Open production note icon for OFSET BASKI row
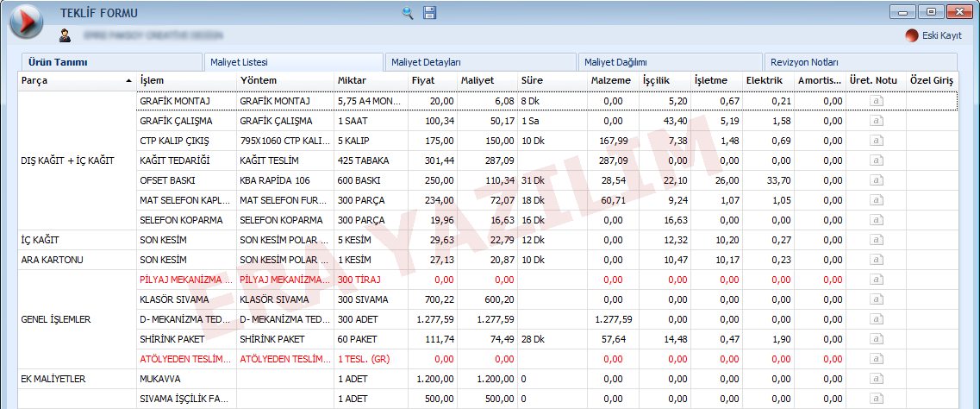The height and width of the screenshot is (409, 980). point(876,180)
